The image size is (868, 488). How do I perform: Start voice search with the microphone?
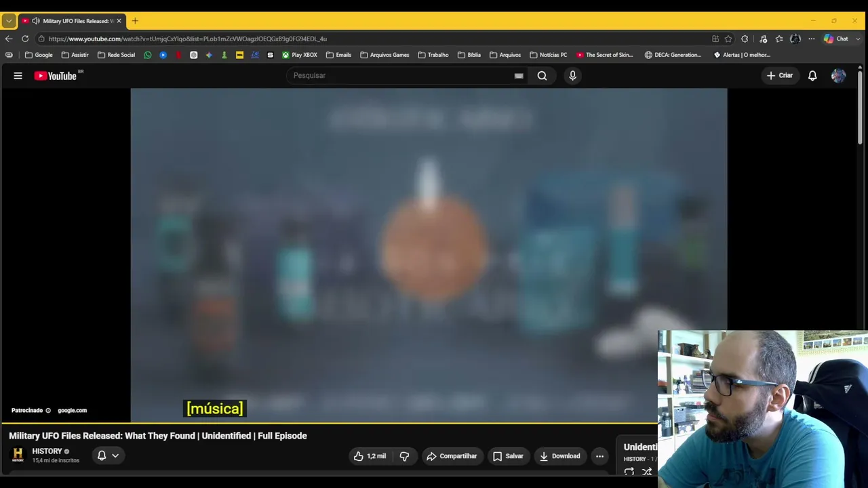(x=572, y=76)
